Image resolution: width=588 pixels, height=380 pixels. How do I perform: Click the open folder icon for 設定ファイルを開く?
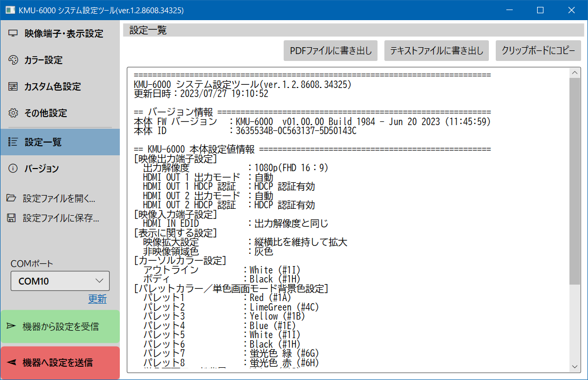[11, 199]
